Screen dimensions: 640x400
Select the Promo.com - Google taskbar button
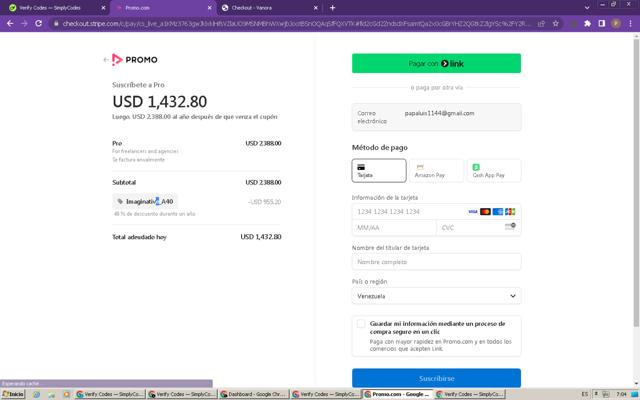398,394
